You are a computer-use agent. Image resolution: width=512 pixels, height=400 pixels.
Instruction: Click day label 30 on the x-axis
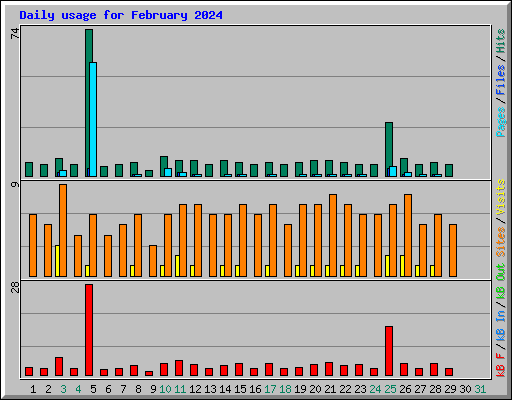465,389
